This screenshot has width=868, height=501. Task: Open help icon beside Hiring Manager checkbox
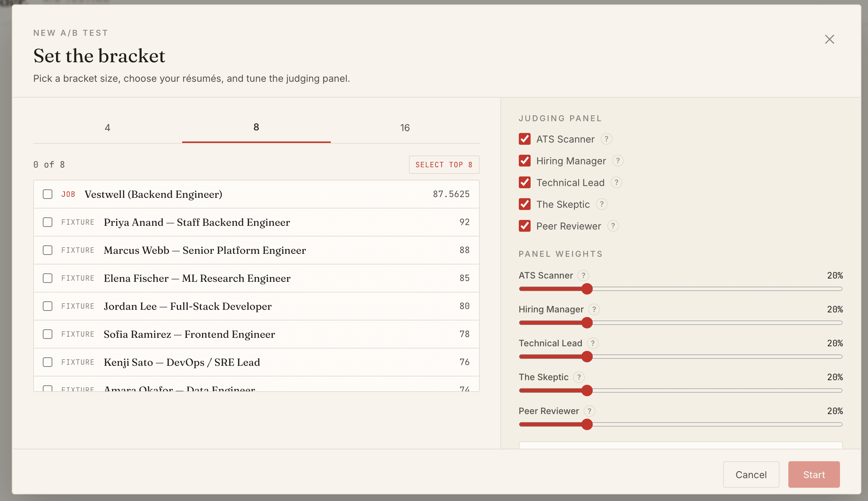click(618, 161)
